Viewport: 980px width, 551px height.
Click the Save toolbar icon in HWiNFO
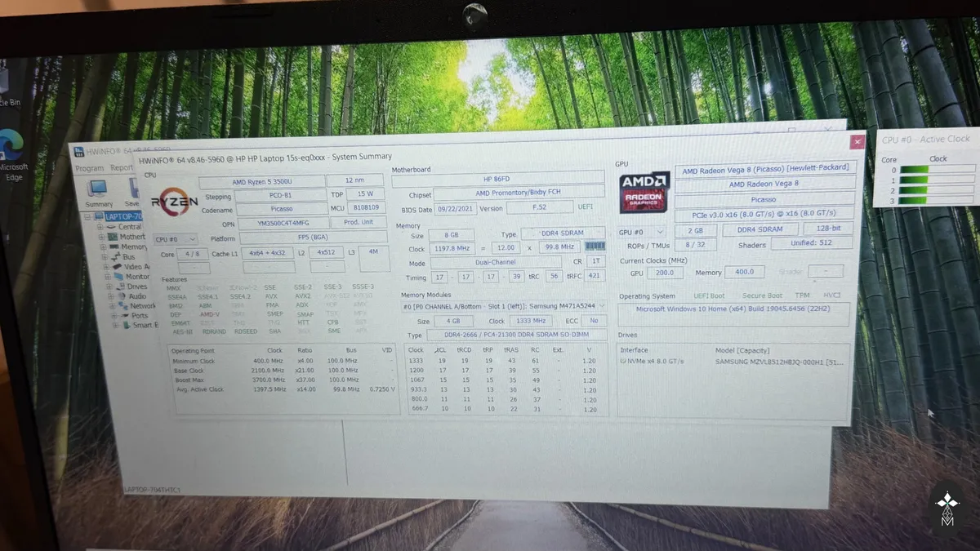(x=131, y=193)
